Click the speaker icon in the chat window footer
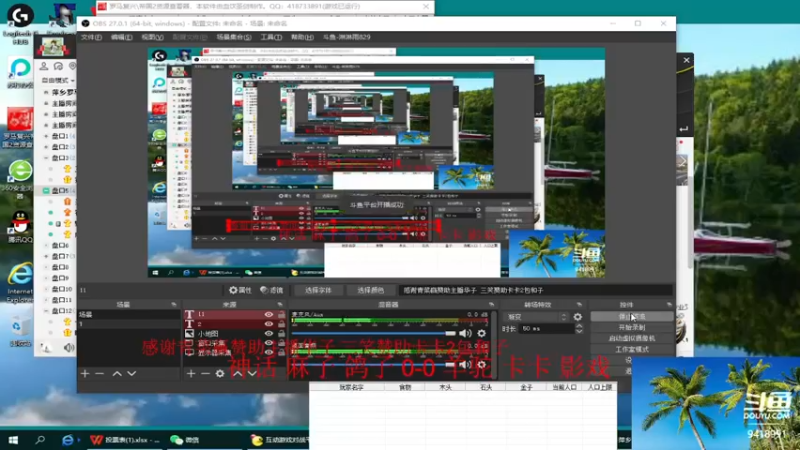Viewport: 800px width, 450px height. (x=68, y=347)
